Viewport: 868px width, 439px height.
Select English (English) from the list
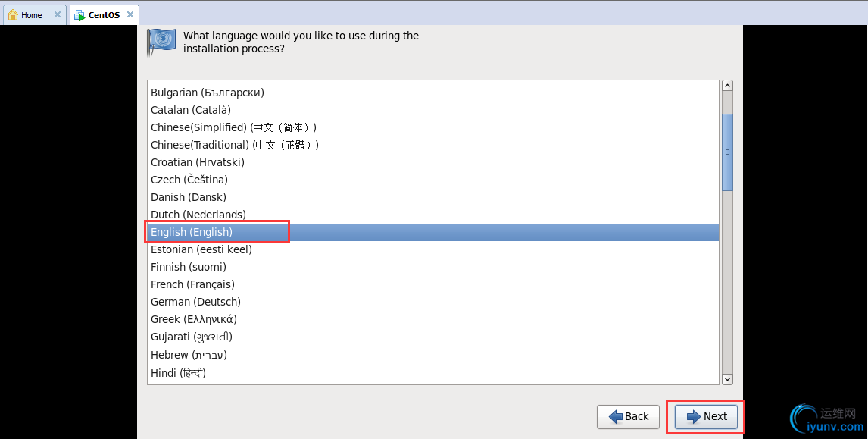click(x=192, y=232)
